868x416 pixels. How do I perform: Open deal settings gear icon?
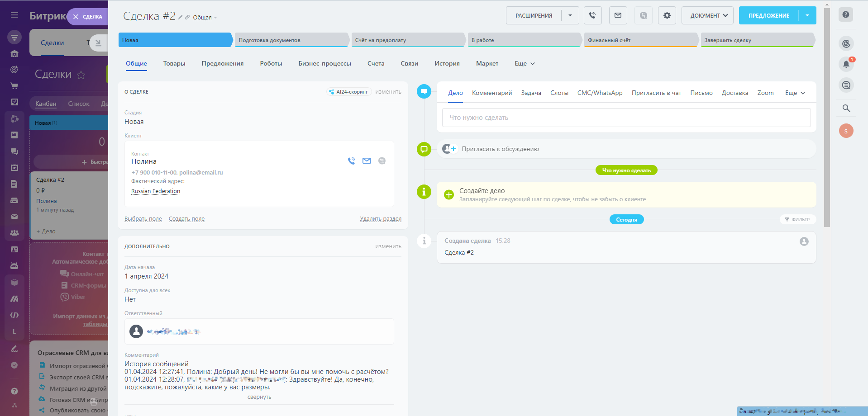coord(667,15)
